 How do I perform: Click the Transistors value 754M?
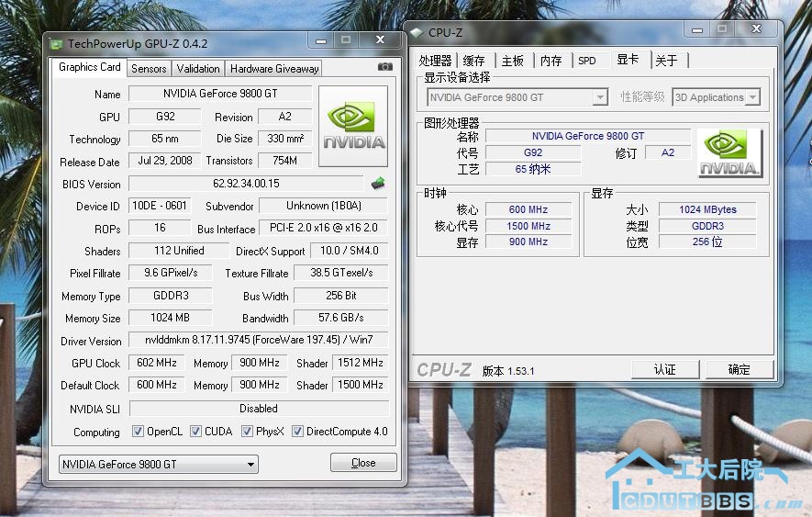pos(285,161)
